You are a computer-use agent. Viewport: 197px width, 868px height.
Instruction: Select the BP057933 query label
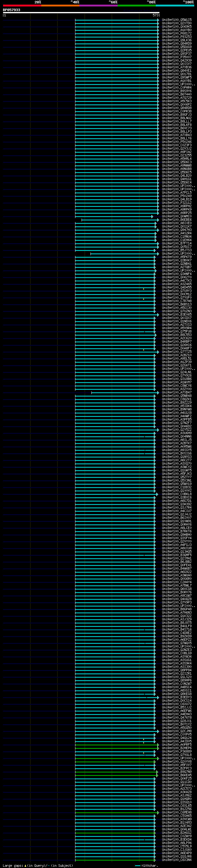point(11,10)
